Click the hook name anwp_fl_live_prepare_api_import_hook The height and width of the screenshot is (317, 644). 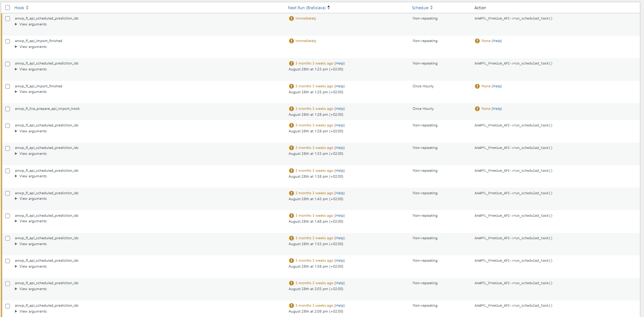(47, 109)
